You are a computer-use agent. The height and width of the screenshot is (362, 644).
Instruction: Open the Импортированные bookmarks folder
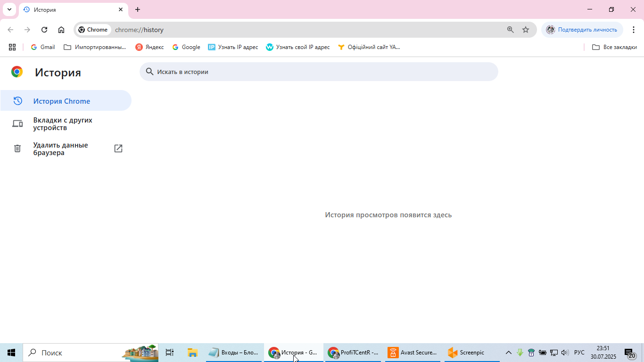[95, 47]
